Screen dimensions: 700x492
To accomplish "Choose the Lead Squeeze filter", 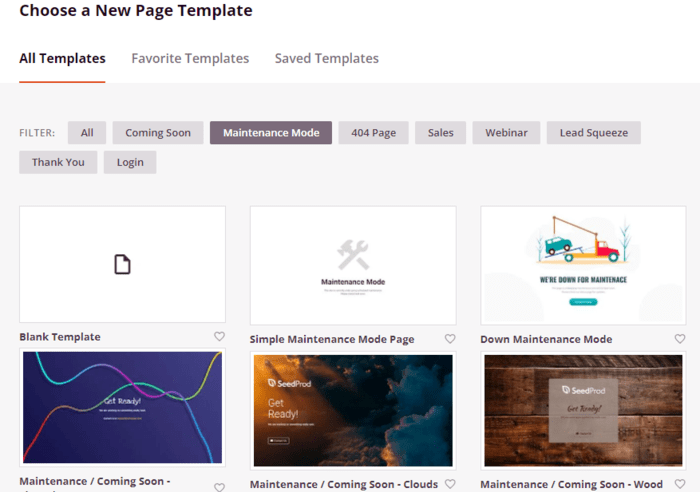I will (x=594, y=133).
